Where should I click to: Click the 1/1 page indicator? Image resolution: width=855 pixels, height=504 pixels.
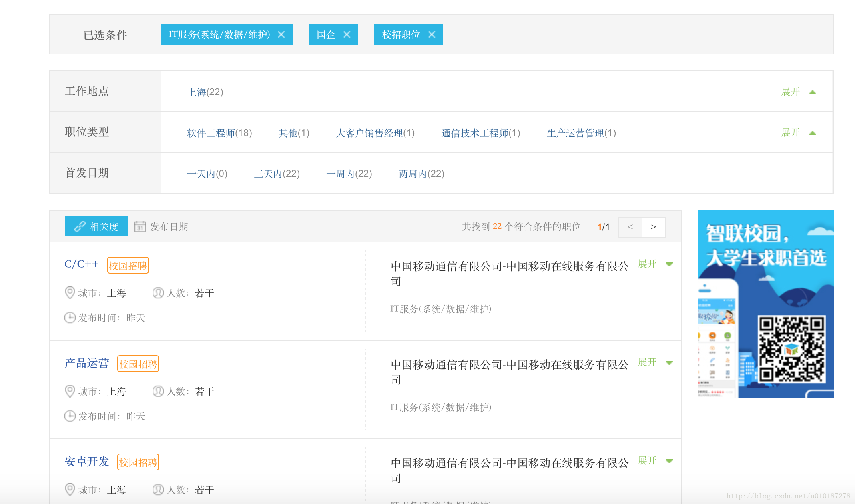(603, 227)
